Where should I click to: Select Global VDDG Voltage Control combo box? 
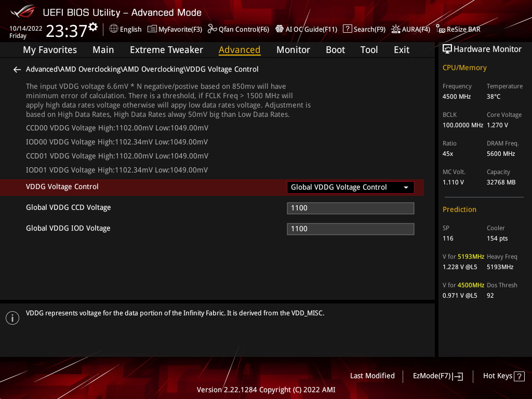point(351,187)
